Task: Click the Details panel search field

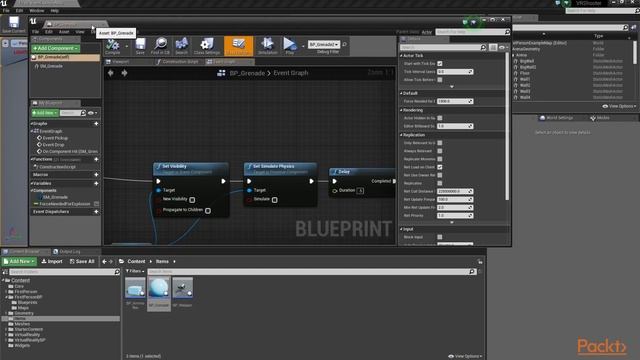Action: 443,48
